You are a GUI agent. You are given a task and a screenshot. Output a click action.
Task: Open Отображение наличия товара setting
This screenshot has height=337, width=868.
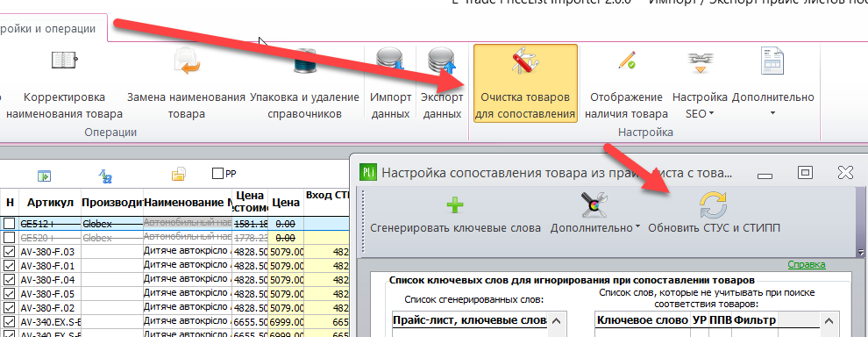pyautogui.click(x=626, y=84)
